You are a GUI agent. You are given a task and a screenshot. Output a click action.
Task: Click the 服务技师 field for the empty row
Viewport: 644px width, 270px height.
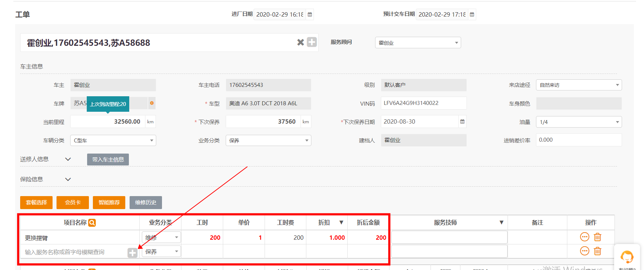click(449, 251)
